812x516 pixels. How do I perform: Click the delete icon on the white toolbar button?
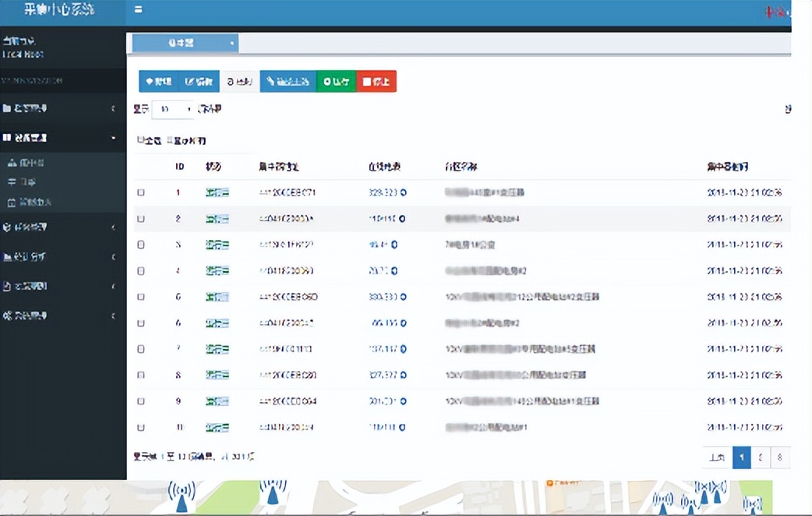[x=231, y=81]
